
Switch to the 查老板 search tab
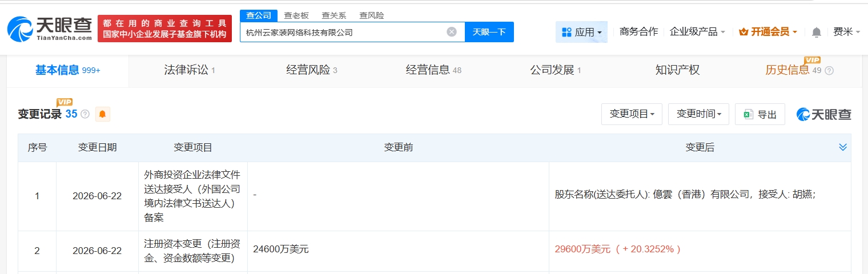click(x=296, y=15)
